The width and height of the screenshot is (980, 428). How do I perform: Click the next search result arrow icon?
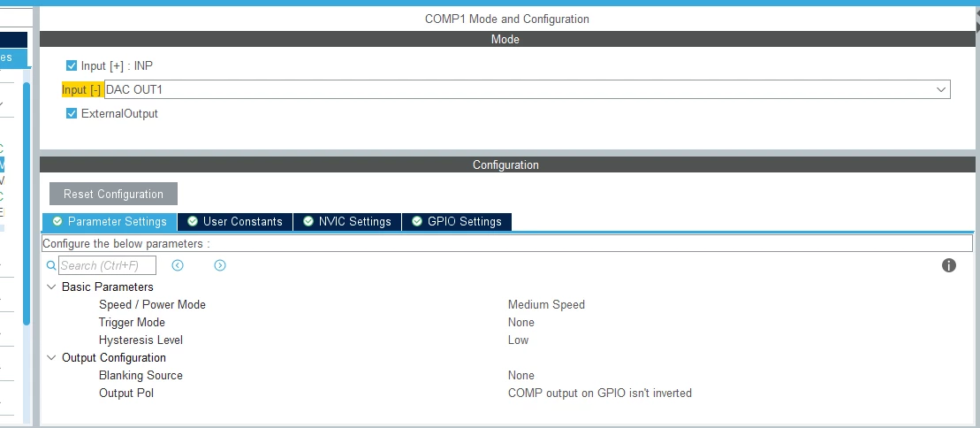[x=220, y=265]
